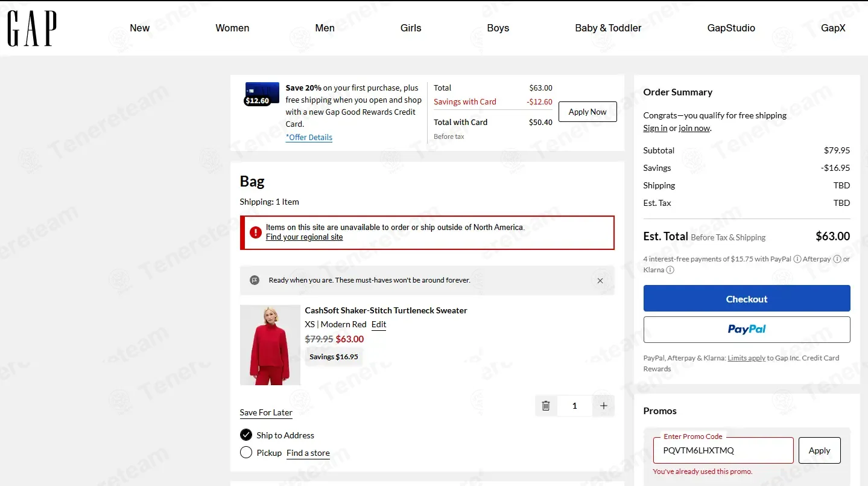Edit the sweater's size and color
Image resolution: width=868 pixels, height=486 pixels.
[379, 324]
